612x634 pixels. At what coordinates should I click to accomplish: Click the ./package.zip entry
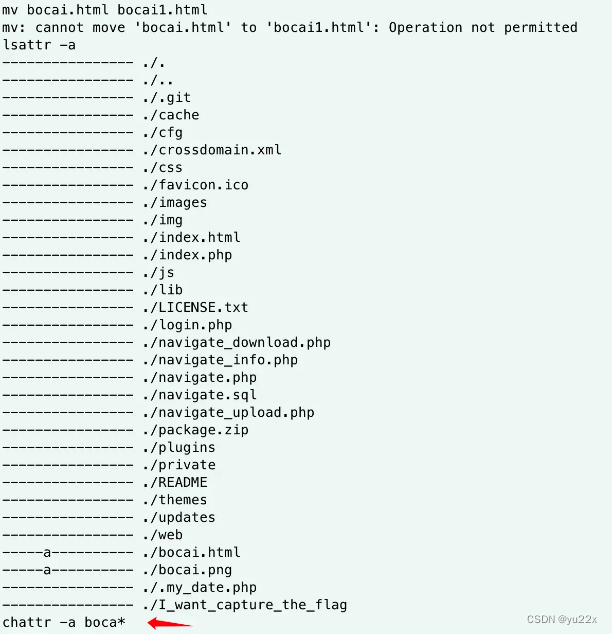click(196, 430)
